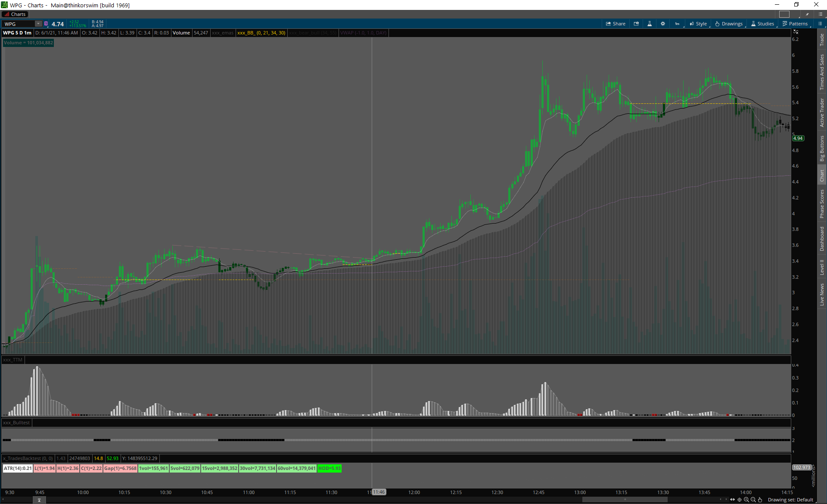Click the pin window icon

(x=807, y=14)
